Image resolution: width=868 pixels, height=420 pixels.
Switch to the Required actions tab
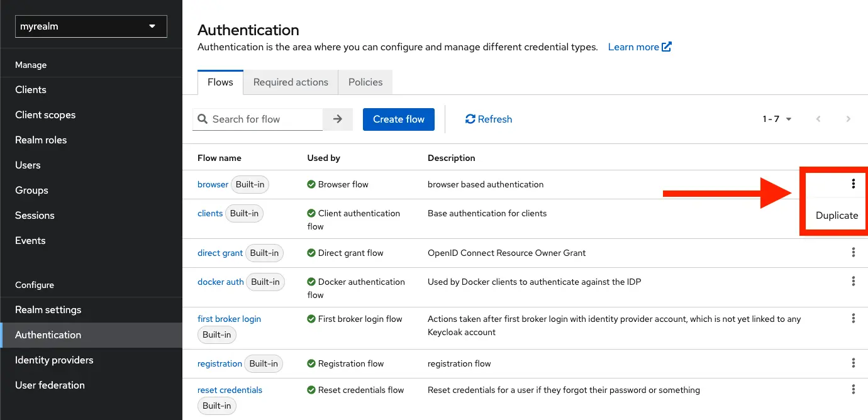point(290,82)
